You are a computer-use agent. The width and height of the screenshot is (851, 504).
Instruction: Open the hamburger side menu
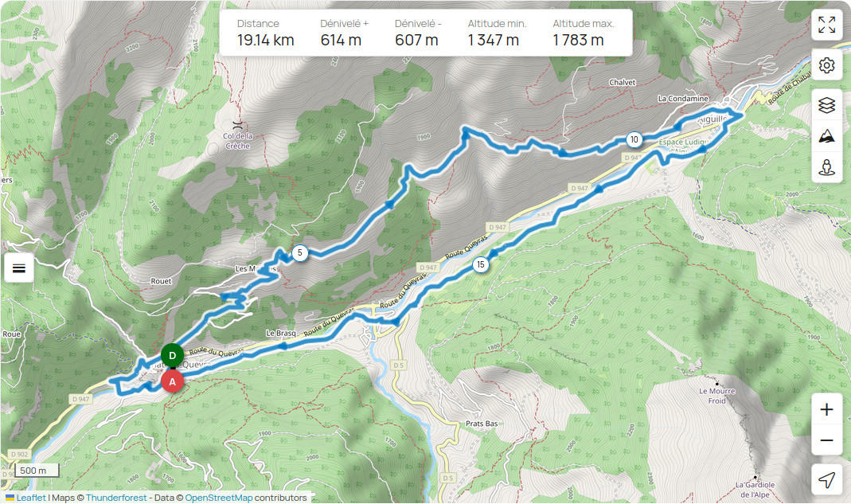pyautogui.click(x=19, y=268)
